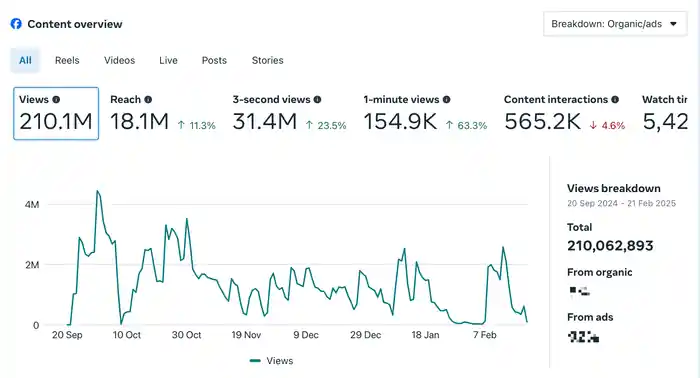Click the highest chart peak above 4M

point(97,191)
